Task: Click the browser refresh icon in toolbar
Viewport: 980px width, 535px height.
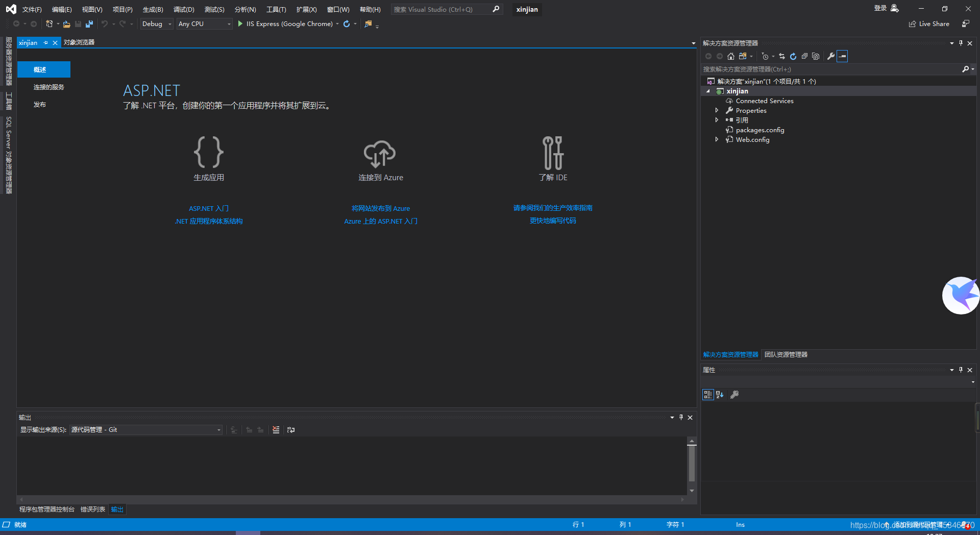Action: 347,24
